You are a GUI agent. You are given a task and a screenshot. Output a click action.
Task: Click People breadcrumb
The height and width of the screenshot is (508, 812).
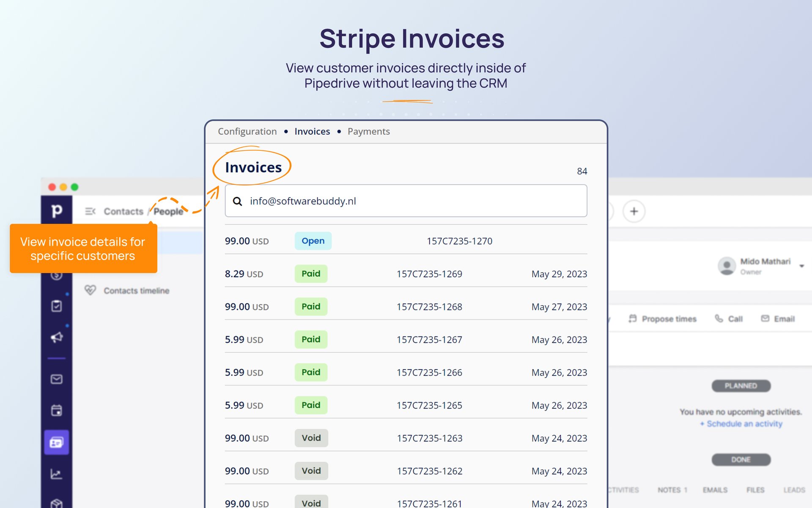click(168, 211)
